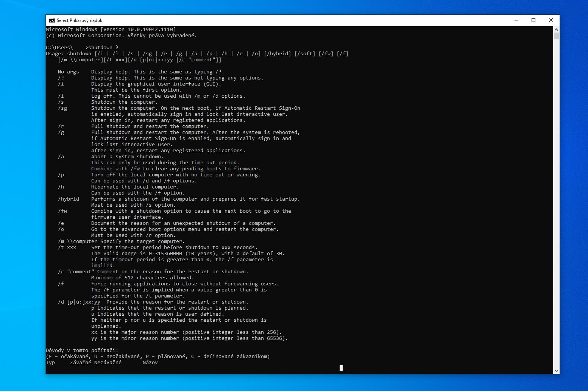Close the Príkazový riadok window
Image resolution: width=588 pixels, height=391 pixels.
point(551,20)
